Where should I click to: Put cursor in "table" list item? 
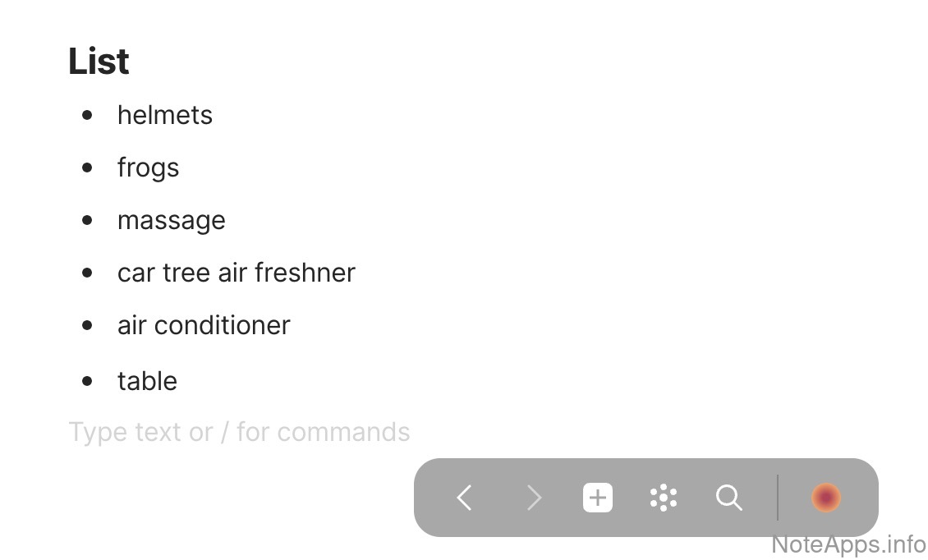pyautogui.click(x=147, y=381)
